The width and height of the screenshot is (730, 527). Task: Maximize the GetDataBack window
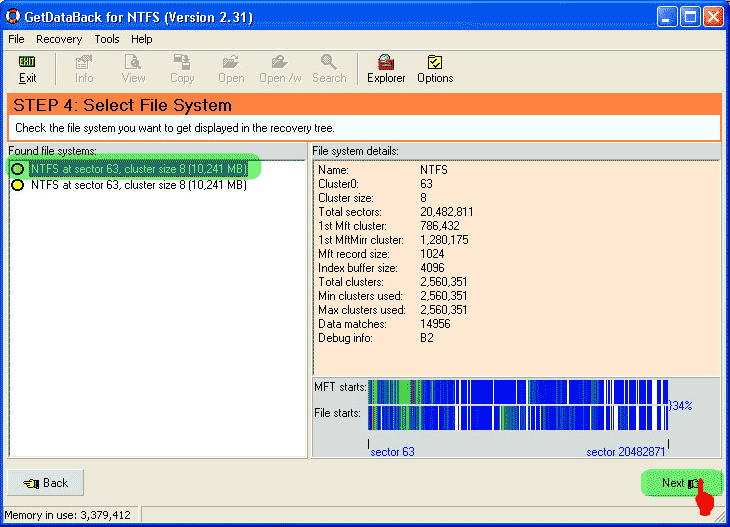[x=690, y=17]
